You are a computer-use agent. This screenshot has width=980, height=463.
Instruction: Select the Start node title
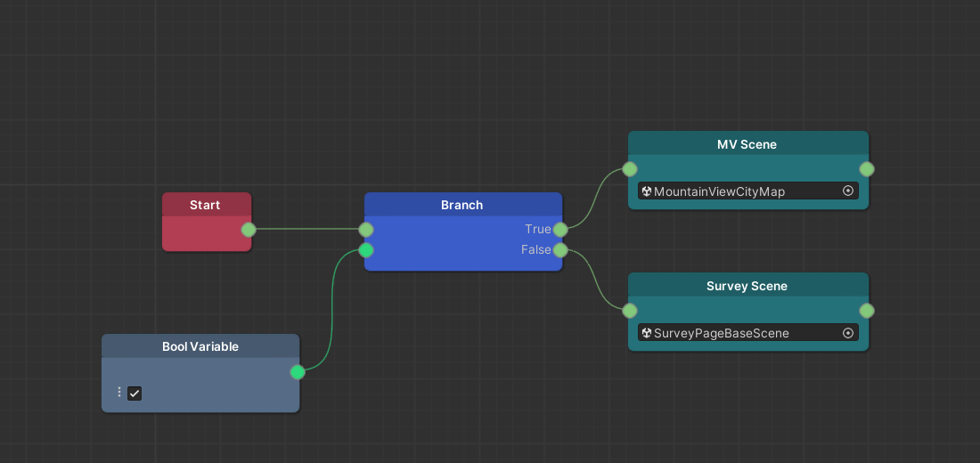205,205
